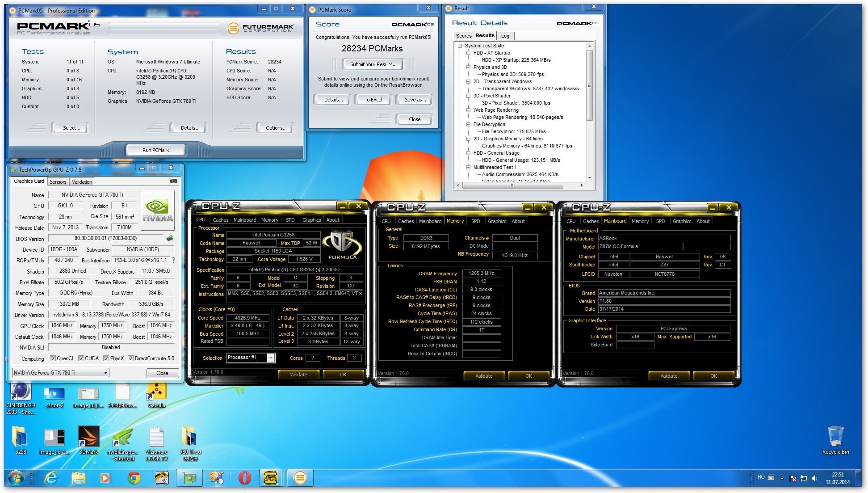Click the GPU Name field NVIDIA GeForce GTX 780 Ti
This screenshot has height=493, width=868.
(x=92, y=195)
